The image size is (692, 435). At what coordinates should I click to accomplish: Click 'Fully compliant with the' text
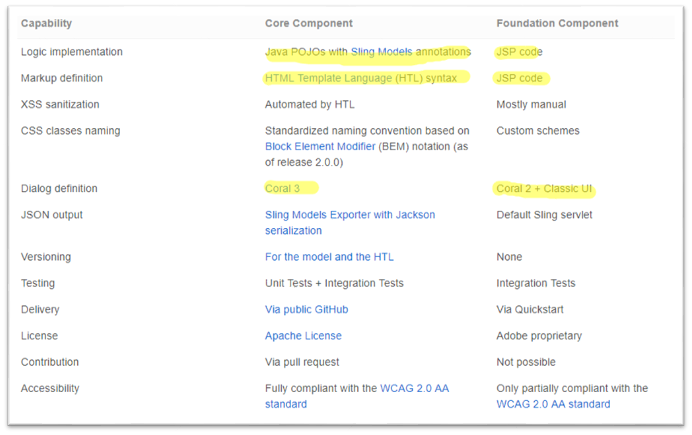(x=321, y=388)
